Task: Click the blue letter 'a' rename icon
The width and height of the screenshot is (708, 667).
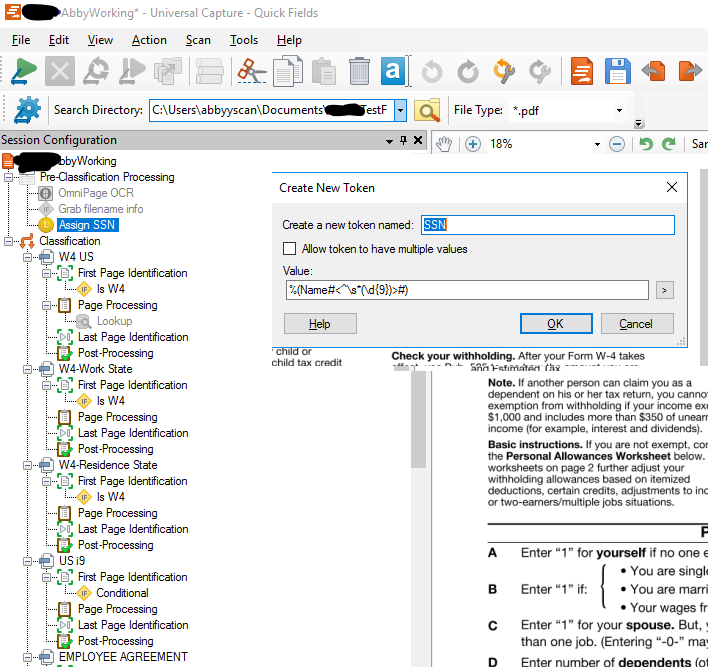Action: pyautogui.click(x=392, y=71)
